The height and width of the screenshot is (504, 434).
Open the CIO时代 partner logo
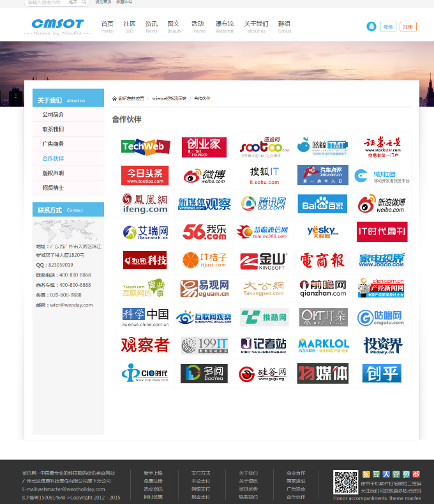pos(145,373)
